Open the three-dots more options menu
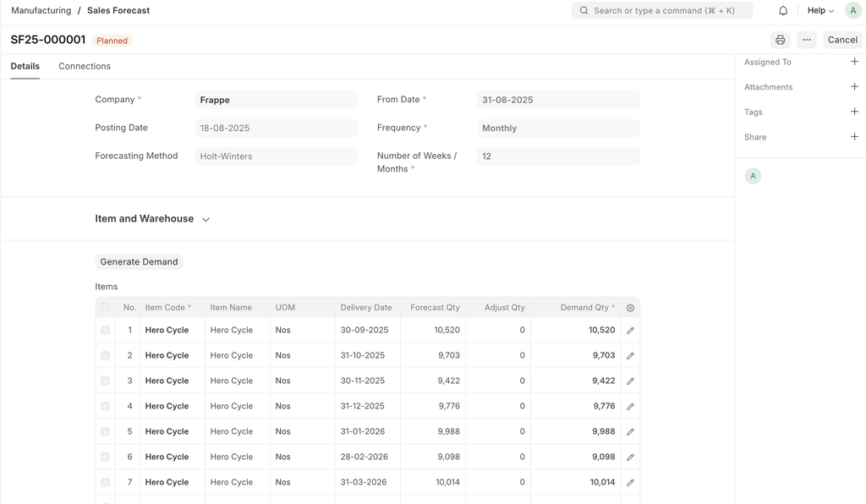 point(806,40)
